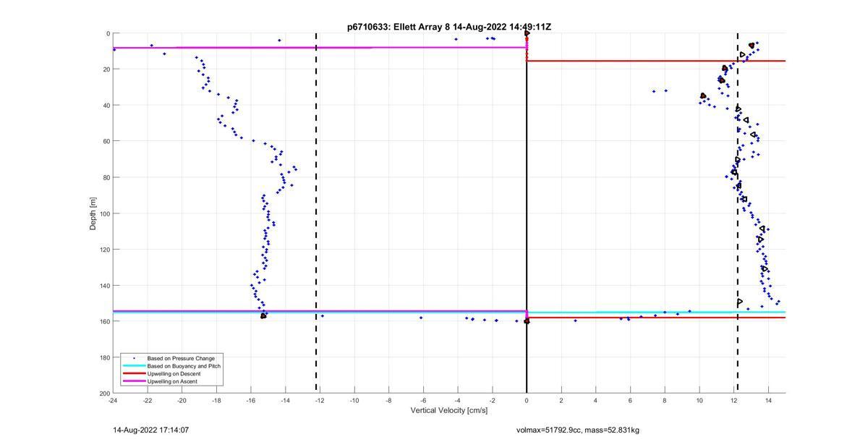Click the right dashed vertical velocity line
This screenshot has width=868, height=442.
pyautogui.click(x=738, y=213)
